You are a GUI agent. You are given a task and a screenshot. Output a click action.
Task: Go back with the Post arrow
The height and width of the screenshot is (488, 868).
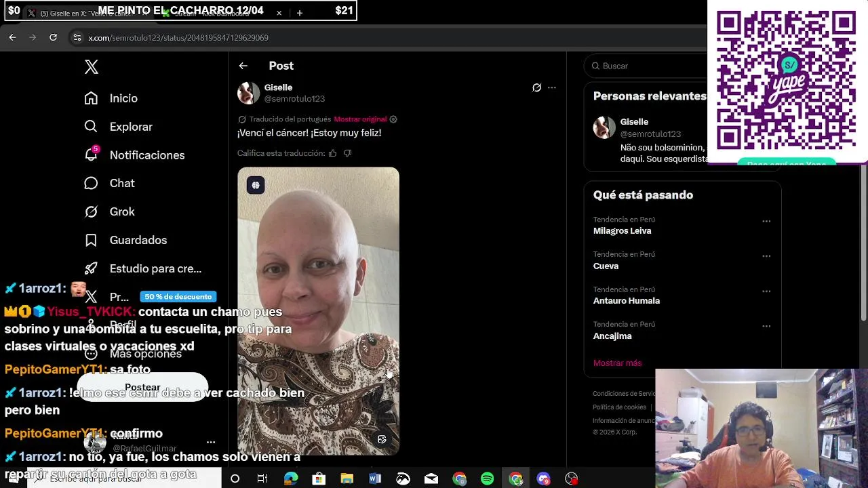243,66
